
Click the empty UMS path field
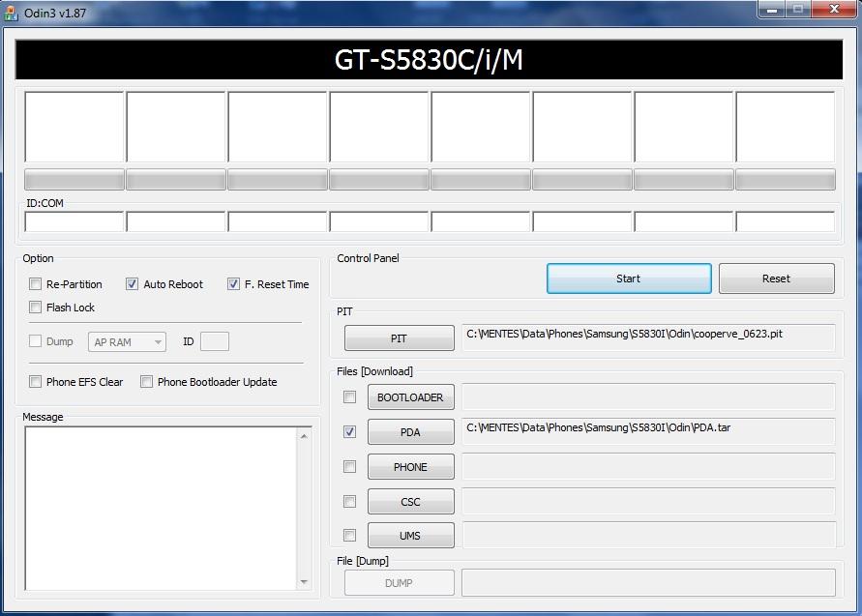[x=648, y=535]
